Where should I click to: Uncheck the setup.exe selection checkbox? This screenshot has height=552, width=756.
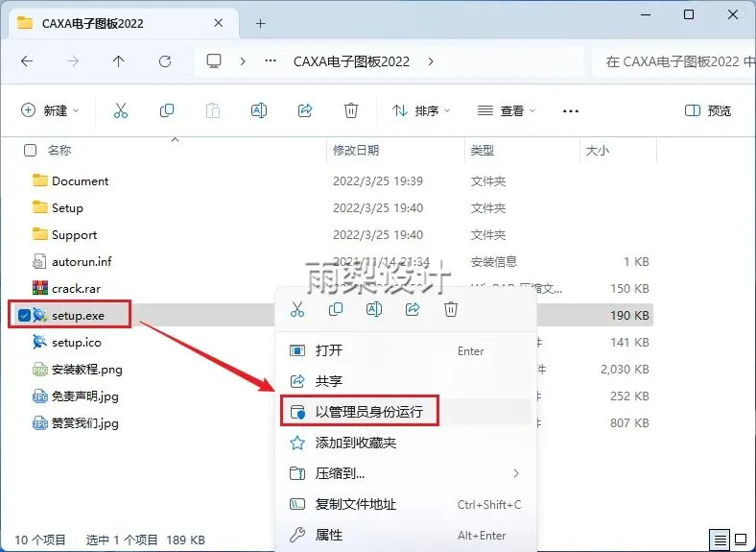24,315
